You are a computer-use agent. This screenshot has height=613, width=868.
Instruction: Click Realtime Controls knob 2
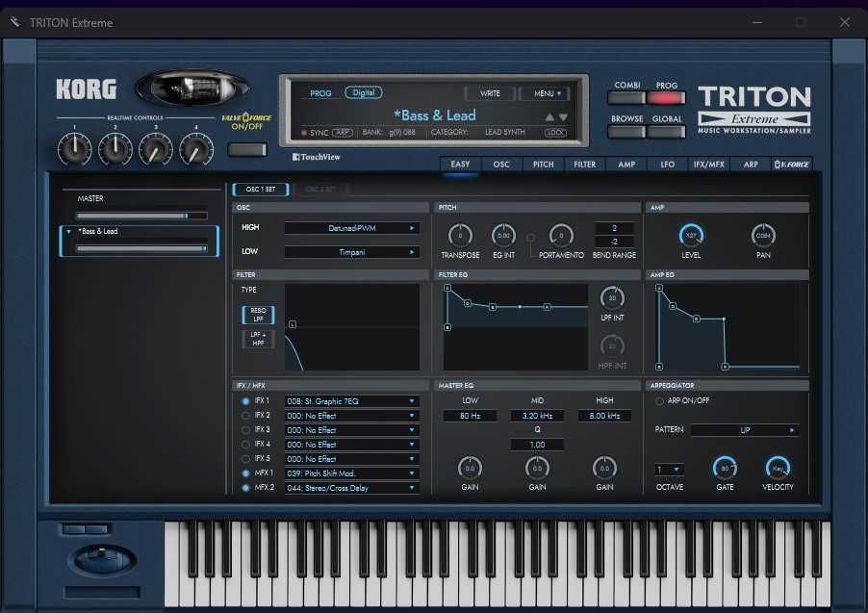(x=115, y=149)
